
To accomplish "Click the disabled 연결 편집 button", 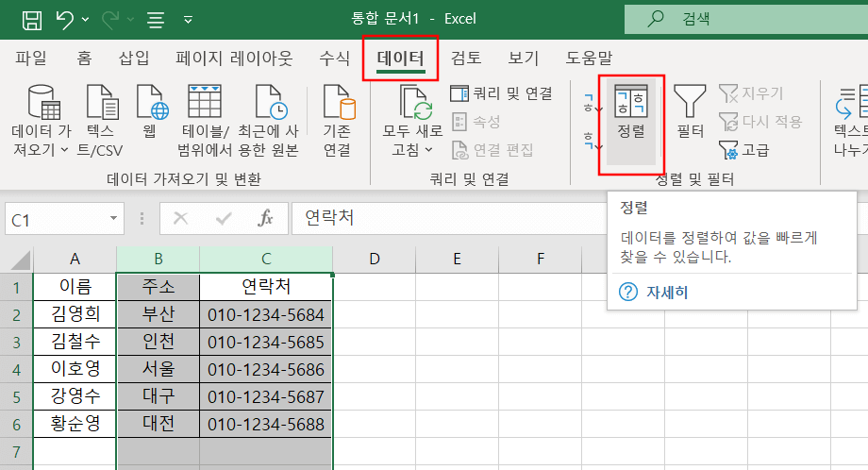I will tap(492, 149).
